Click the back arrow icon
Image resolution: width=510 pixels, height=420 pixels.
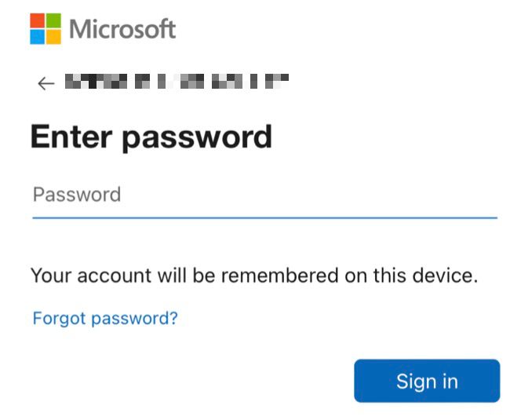coord(46,83)
